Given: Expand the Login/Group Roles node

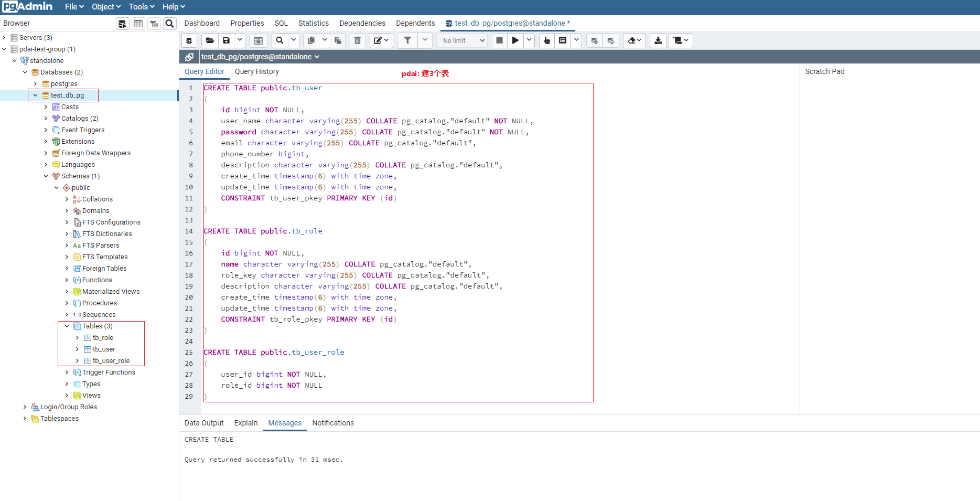Looking at the screenshot, I should (25, 407).
